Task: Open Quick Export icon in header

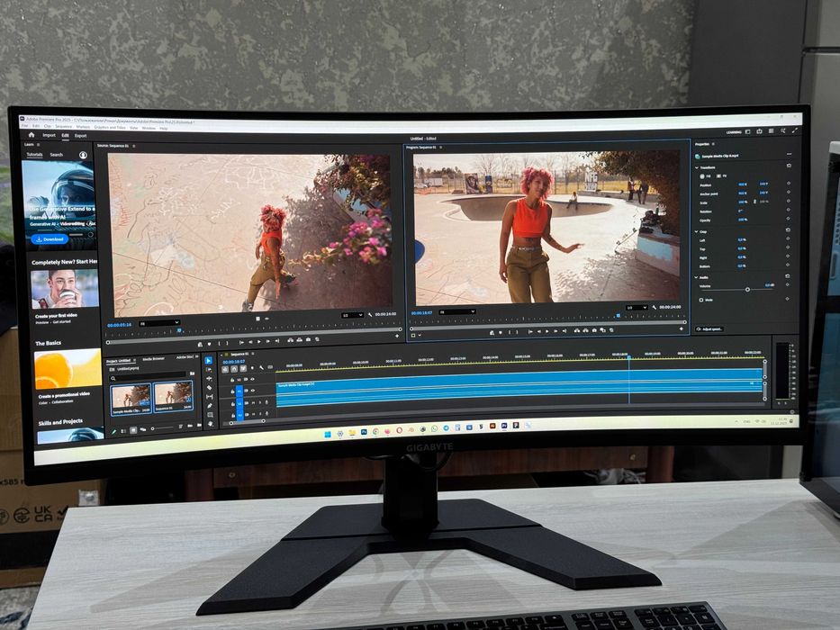Action: [759, 131]
